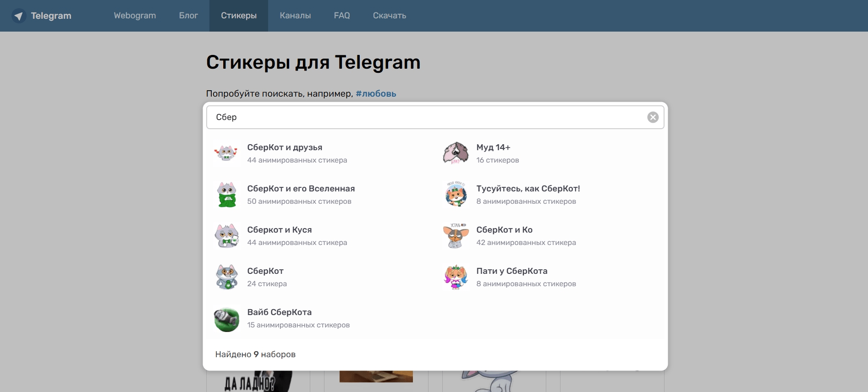Select the Вайб СберКота title
The width and height of the screenshot is (868, 392).
[280, 312]
